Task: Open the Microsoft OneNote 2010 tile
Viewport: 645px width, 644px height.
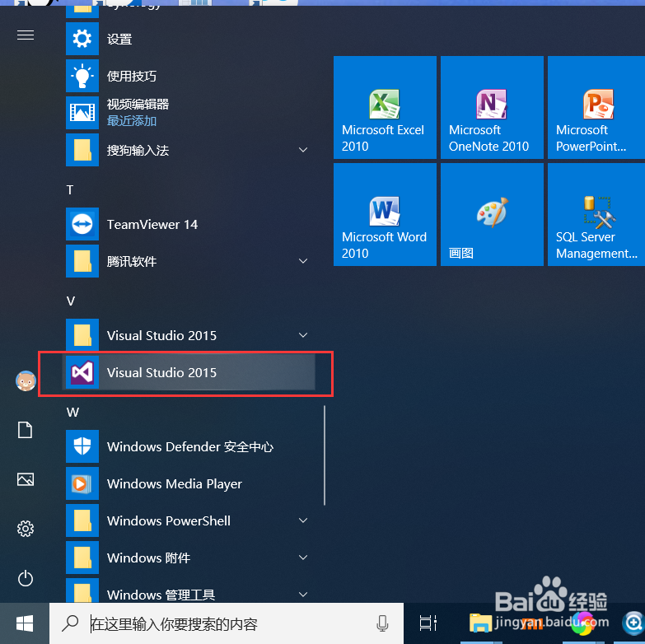Action: click(x=492, y=107)
